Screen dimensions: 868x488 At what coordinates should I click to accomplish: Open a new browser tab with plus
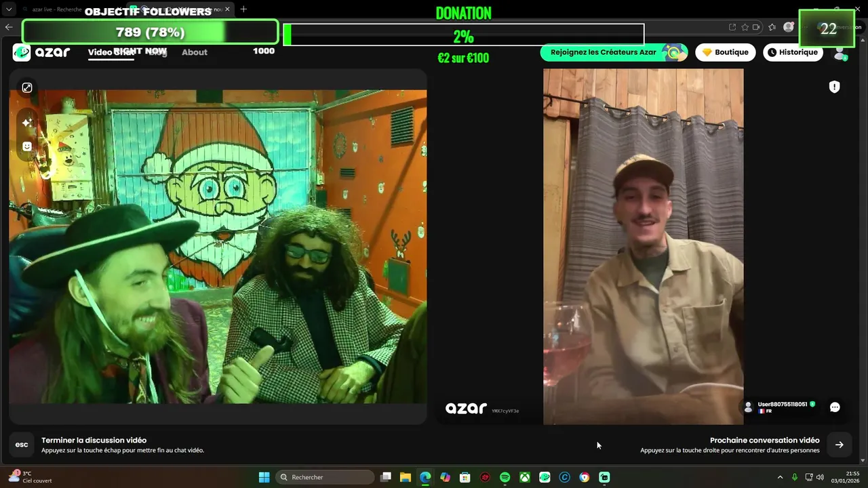[x=243, y=9]
